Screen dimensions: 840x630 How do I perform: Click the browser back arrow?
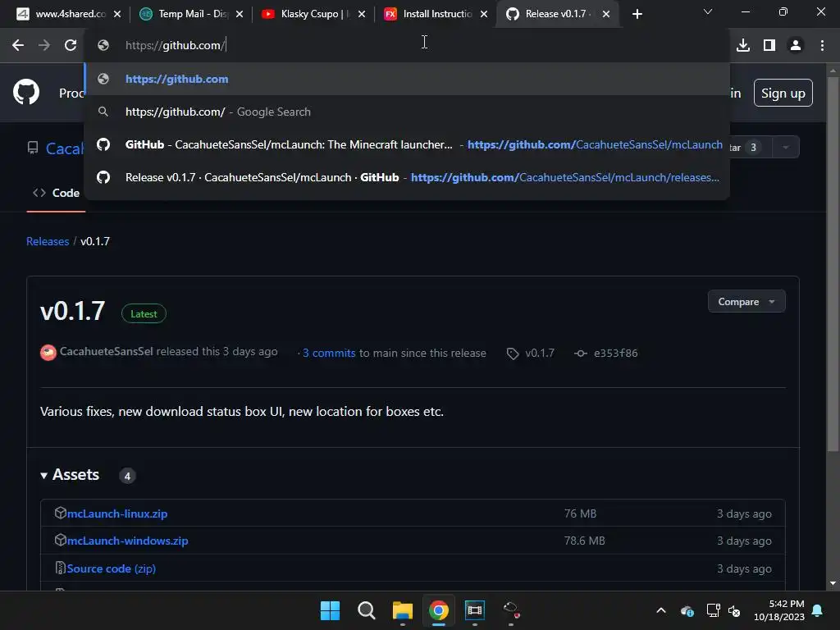point(18,46)
